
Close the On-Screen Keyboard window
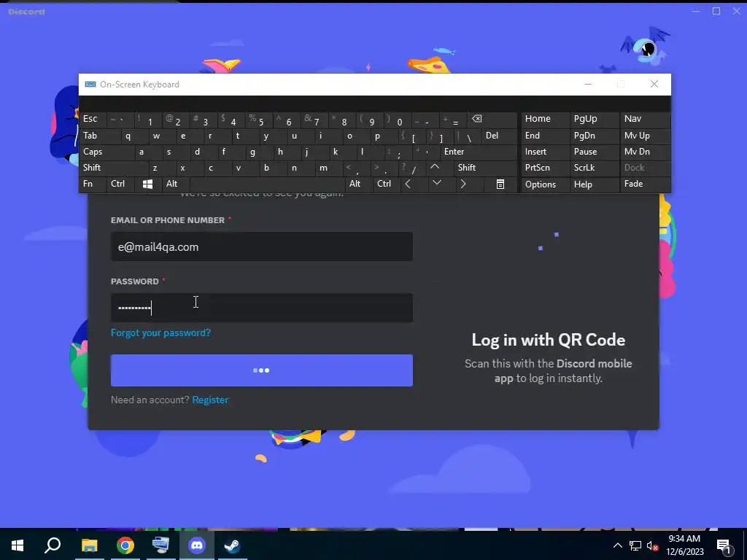[654, 85]
